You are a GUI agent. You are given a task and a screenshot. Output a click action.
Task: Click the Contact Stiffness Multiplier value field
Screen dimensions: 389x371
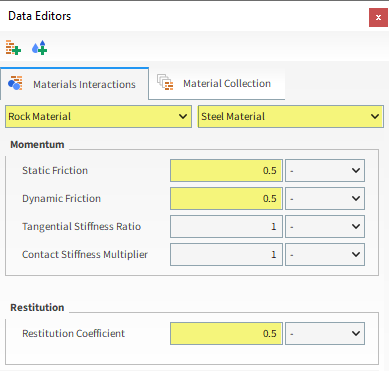226,255
